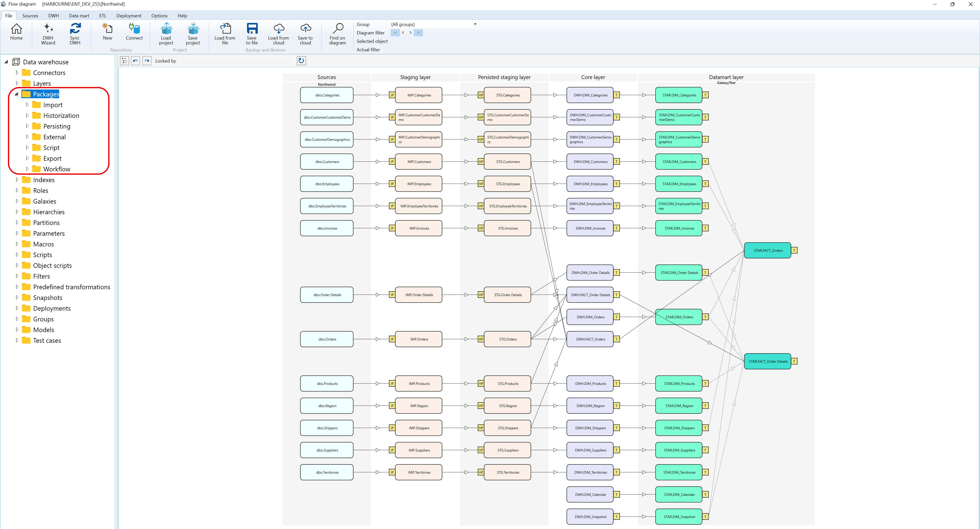Select the dbo.Categories source node
980x529 pixels.
(x=327, y=95)
